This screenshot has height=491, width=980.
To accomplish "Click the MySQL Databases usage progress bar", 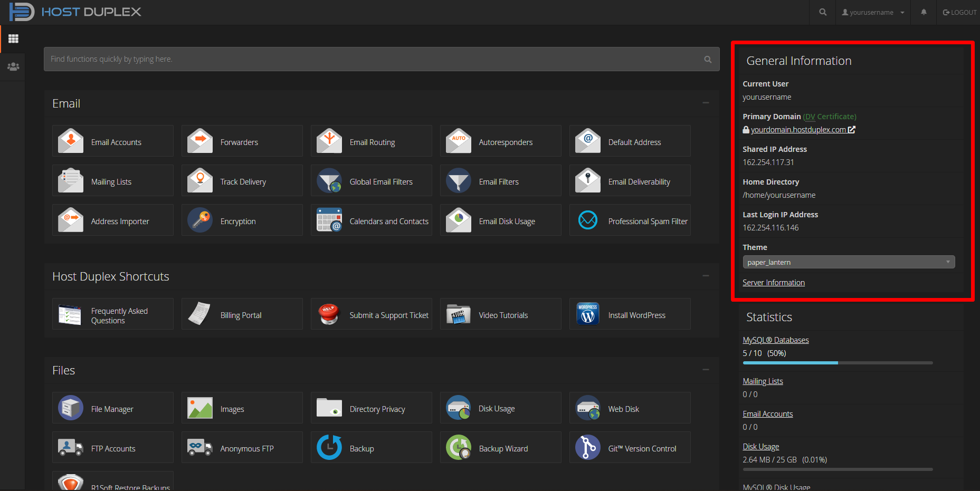I will tap(838, 363).
